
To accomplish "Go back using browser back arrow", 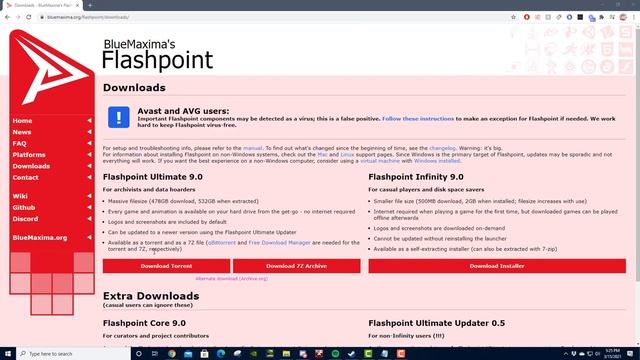I will pos(7,17).
